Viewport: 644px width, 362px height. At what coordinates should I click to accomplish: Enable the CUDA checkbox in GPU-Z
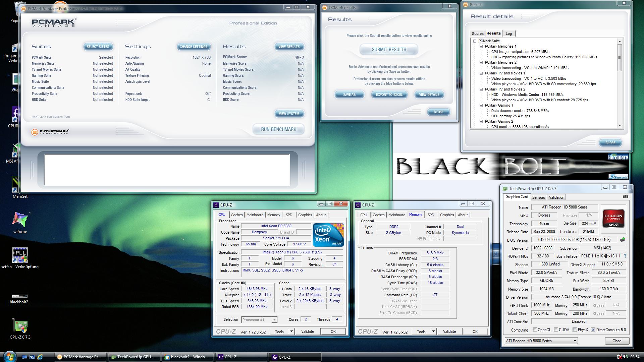coord(556,330)
